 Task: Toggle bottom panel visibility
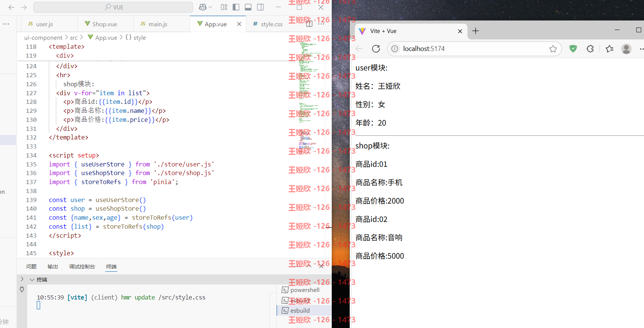point(248,7)
